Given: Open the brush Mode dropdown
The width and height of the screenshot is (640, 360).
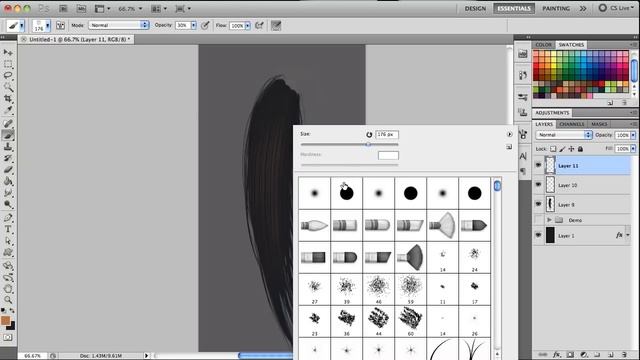Looking at the screenshot, I should pos(119,25).
